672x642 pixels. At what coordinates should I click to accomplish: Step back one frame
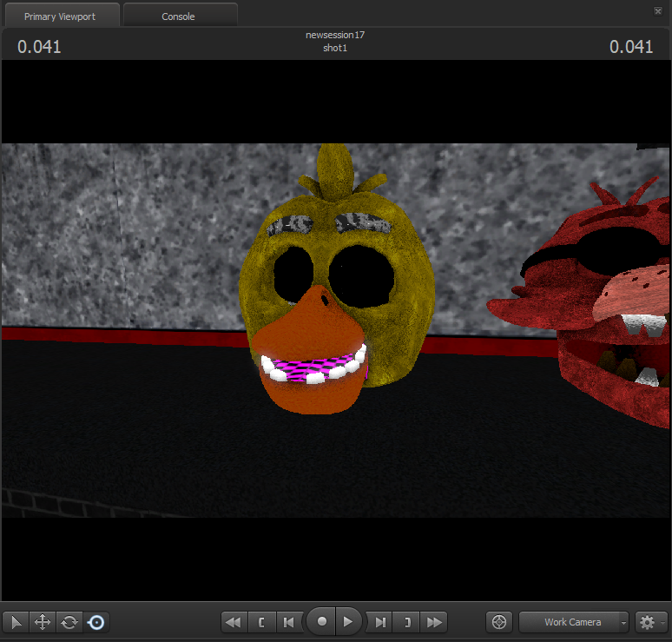point(289,622)
